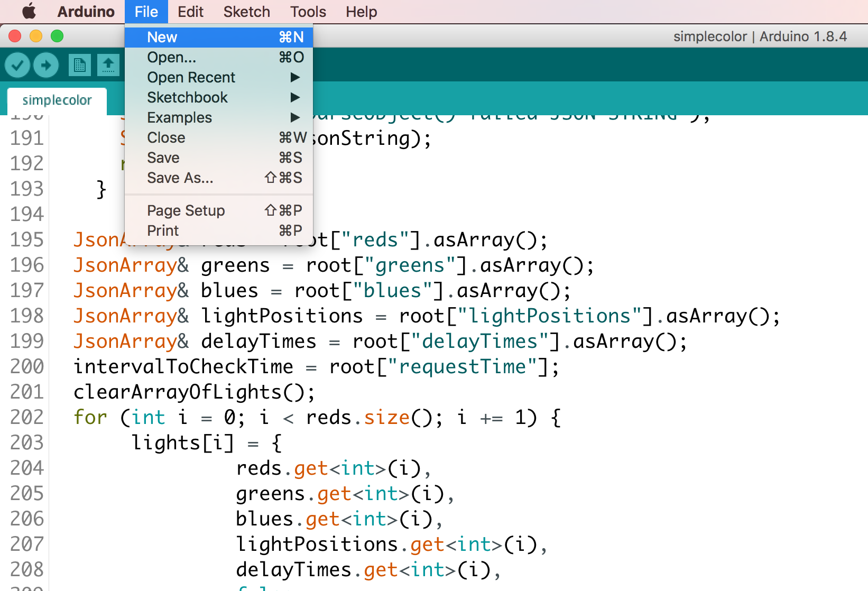Click on delayTimes.get<int>(i) in line 208
Viewport: 868px width, 591px height.
point(363,570)
